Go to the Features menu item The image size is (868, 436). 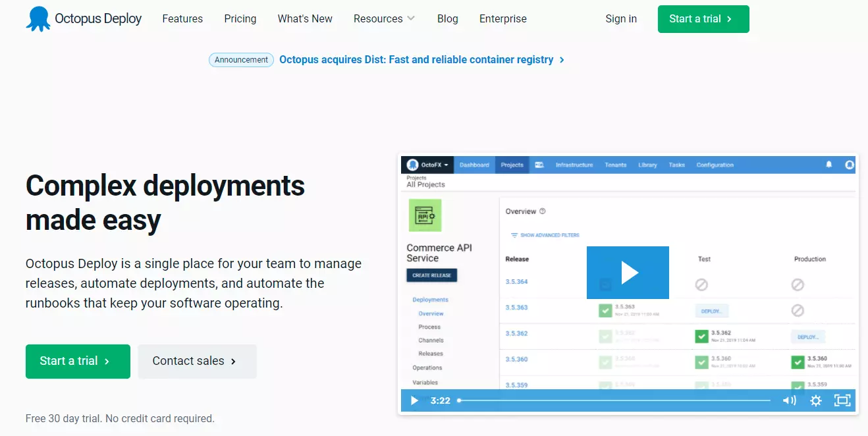coord(182,19)
